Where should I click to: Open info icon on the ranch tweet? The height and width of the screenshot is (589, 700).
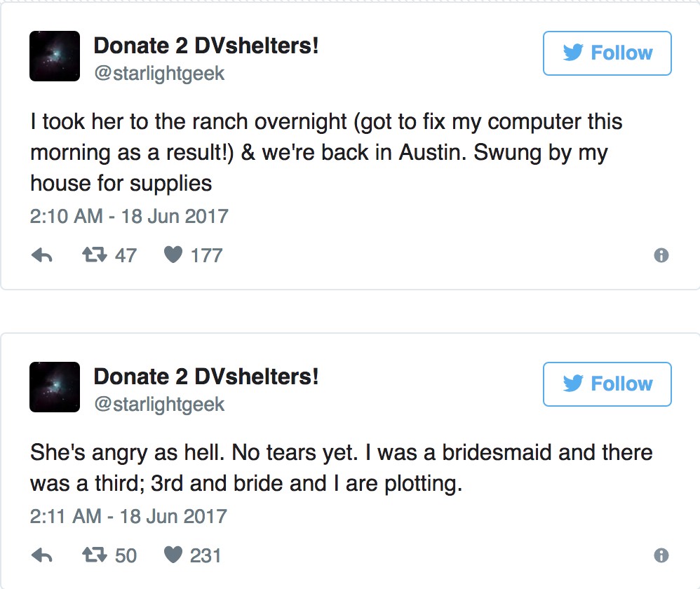661,256
